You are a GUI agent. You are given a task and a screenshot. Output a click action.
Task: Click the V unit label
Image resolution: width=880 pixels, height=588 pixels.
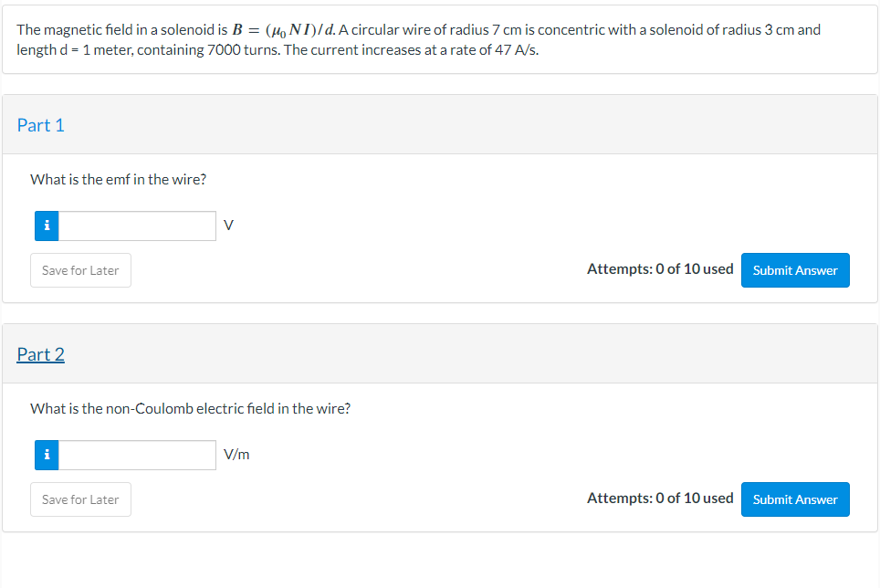(x=228, y=226)
